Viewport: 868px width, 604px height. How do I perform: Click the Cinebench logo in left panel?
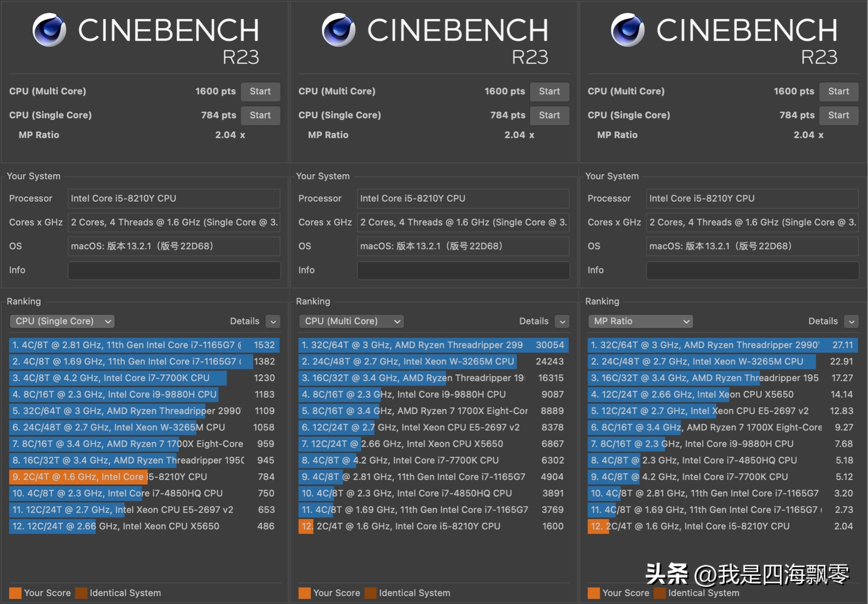pyautogui.click(x=49, y=30)
